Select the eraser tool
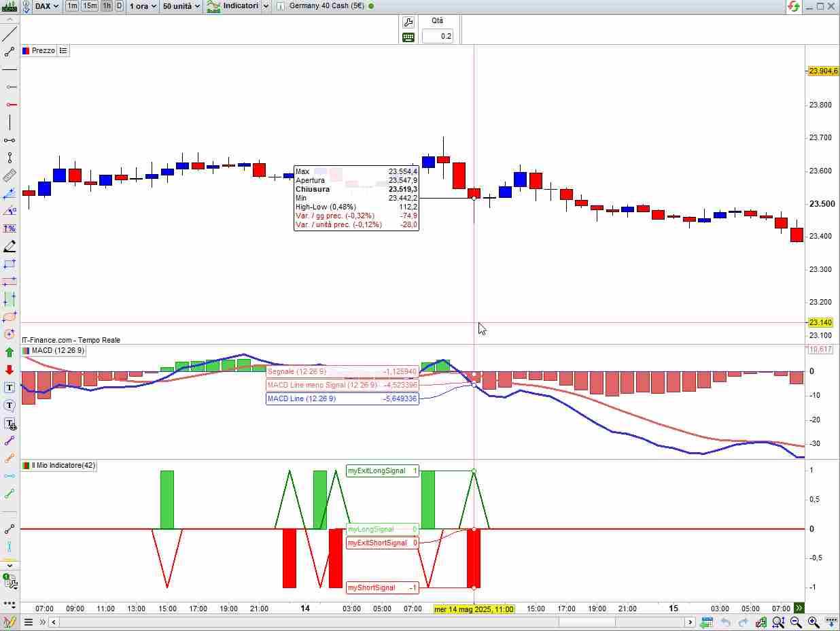The image size is (840, 631). 10,246
